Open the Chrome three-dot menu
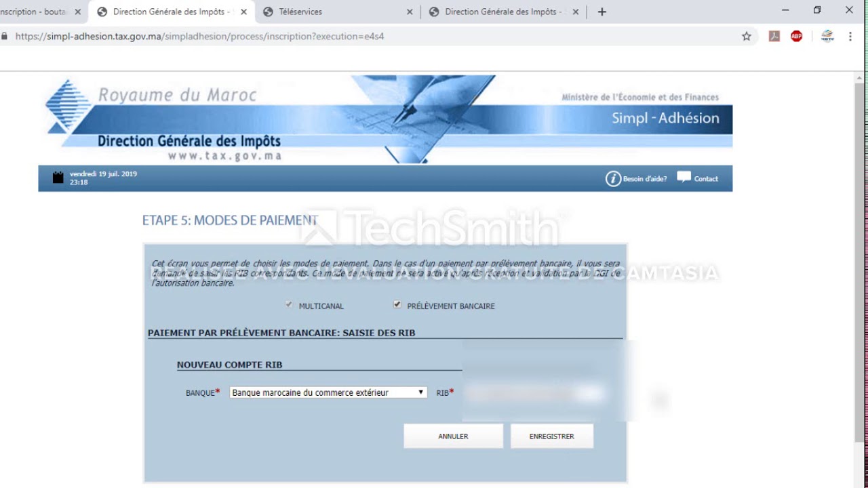868x488 pixels. (850, 37)
